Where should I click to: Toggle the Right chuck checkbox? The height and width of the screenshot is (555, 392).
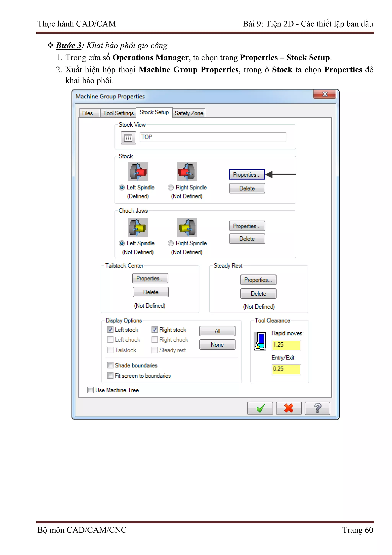coord(155,340)
